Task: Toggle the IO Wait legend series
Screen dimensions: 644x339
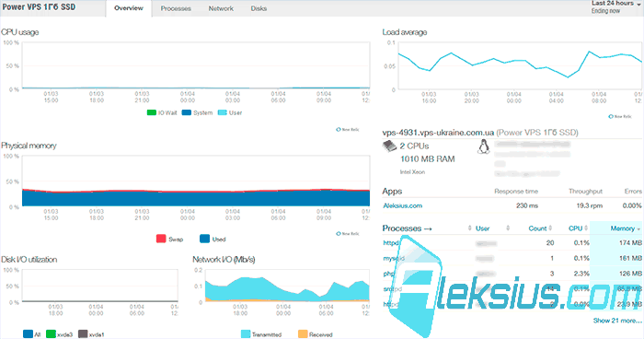Action: pos(162,112)
